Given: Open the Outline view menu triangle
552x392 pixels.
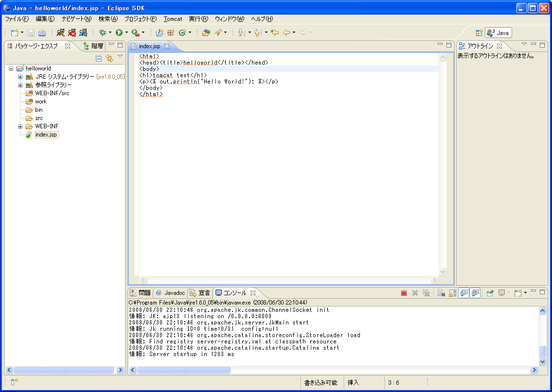Looking at the screenshot, I should (x=524, y=44).
